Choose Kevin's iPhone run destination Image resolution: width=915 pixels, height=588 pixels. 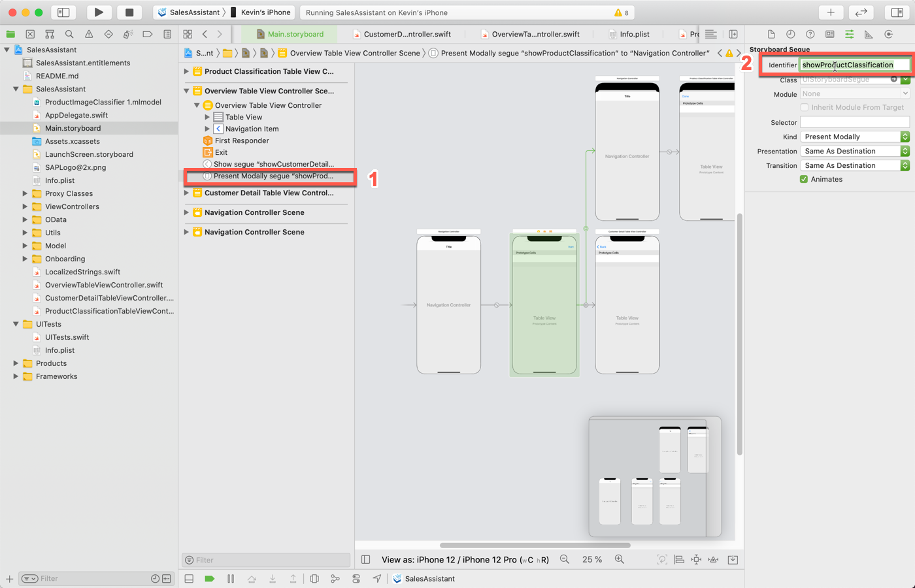point(259,12)
